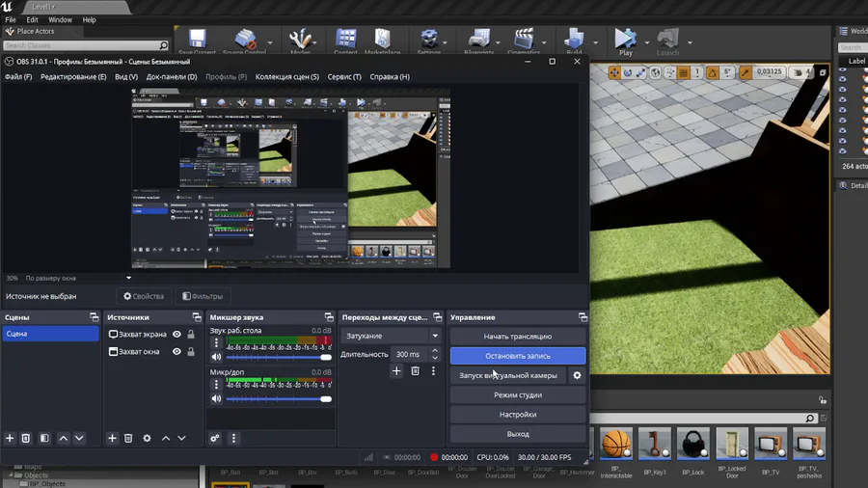
Task: Move scene up arrow
Action: pyautogui.click(x=64, y=438)
